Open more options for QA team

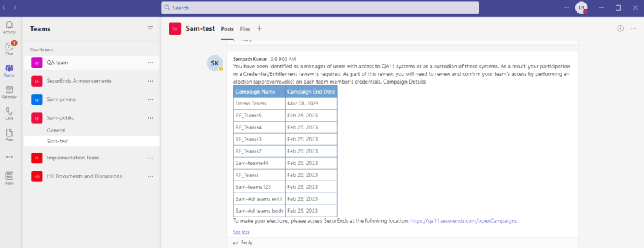click(x=150, y=63)
